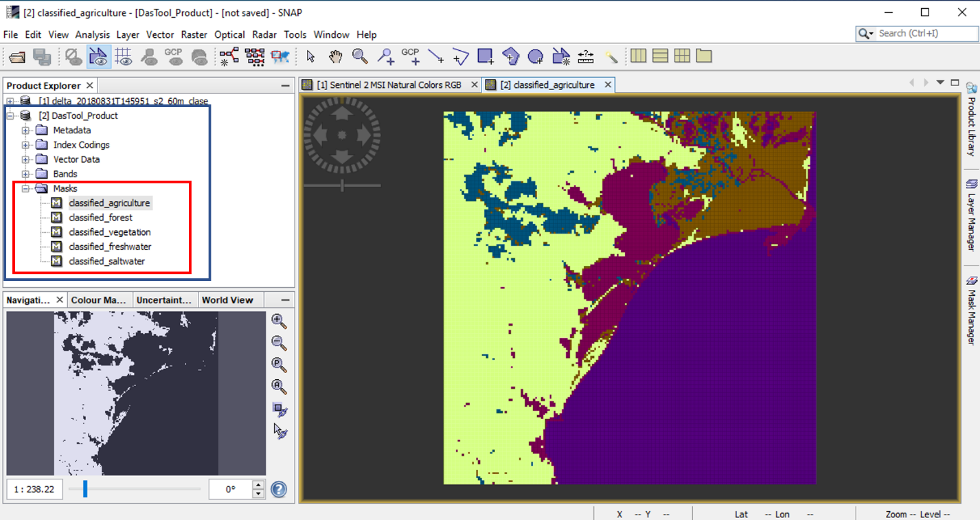
Task: Click the Open Product folder icon
Action: coord(17,57)
